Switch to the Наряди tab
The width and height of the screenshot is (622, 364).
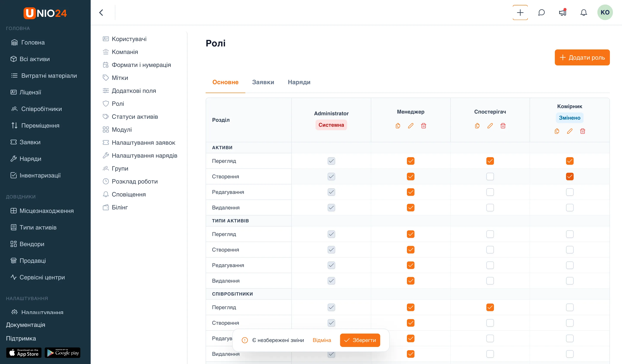pyautogui.click(x=299, y=82)
